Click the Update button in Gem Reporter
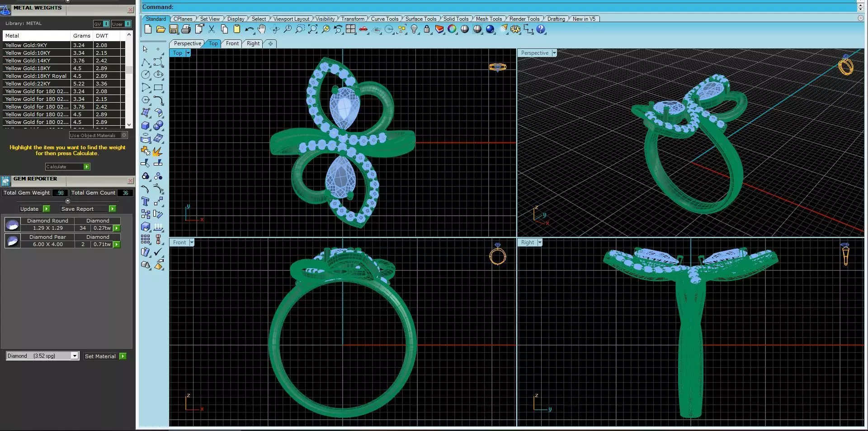 (34, 209)
